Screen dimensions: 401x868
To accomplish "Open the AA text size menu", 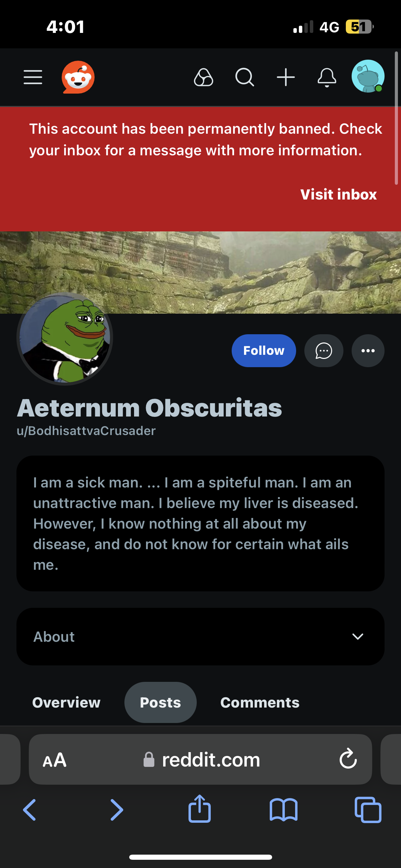I will 54,760.
